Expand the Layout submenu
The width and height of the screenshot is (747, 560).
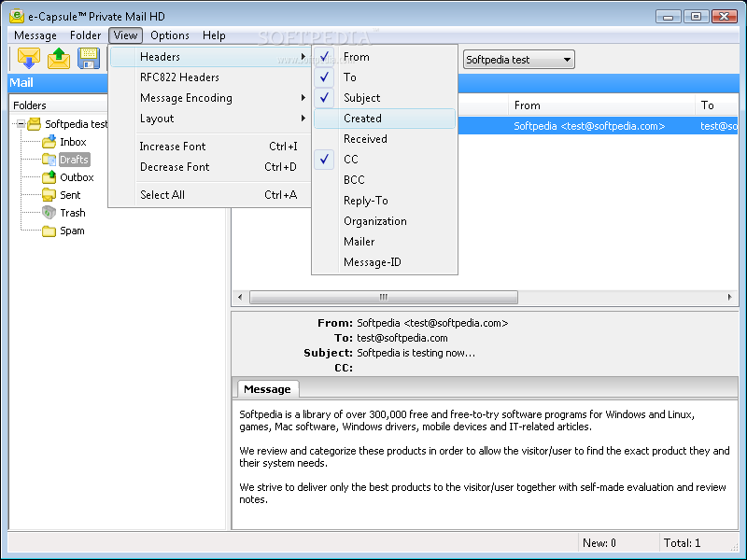210,119
